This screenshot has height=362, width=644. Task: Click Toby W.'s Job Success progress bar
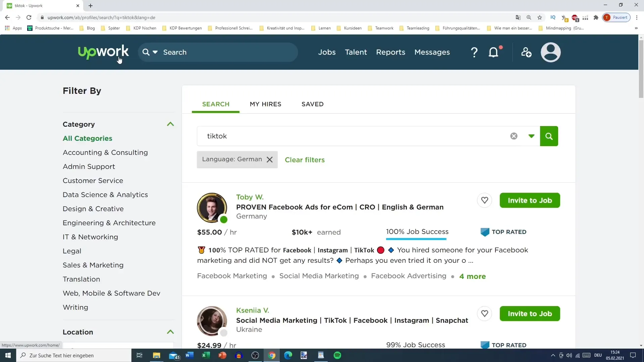[416, 239]
